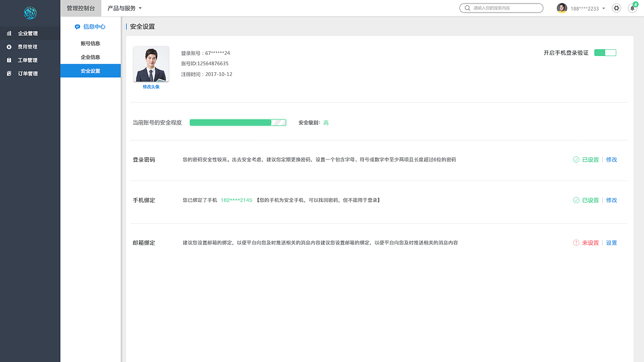Switch to 管理控制台 tab
The height and width of the screenshot is (362, 644).
[80, 8]
